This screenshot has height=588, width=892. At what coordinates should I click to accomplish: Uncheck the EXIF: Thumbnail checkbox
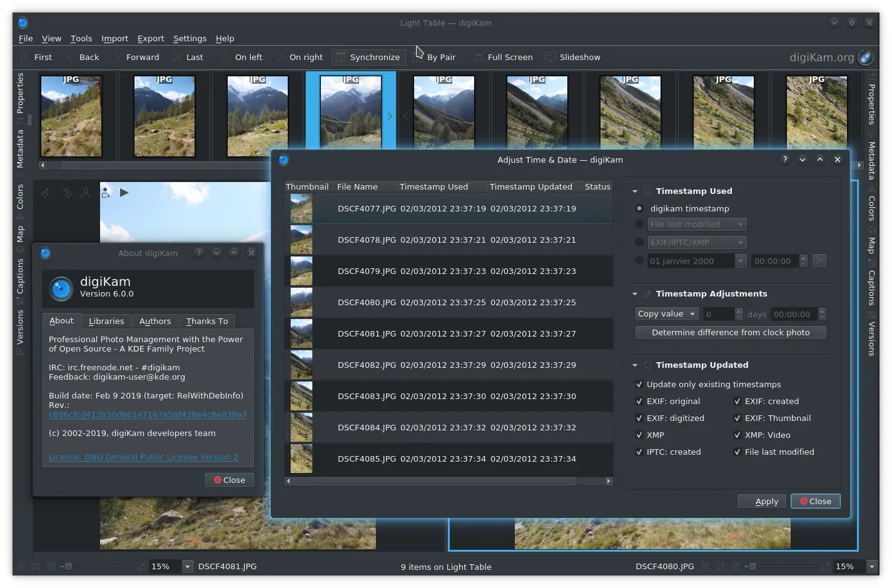pyautogui.click(x=738, y=418)
